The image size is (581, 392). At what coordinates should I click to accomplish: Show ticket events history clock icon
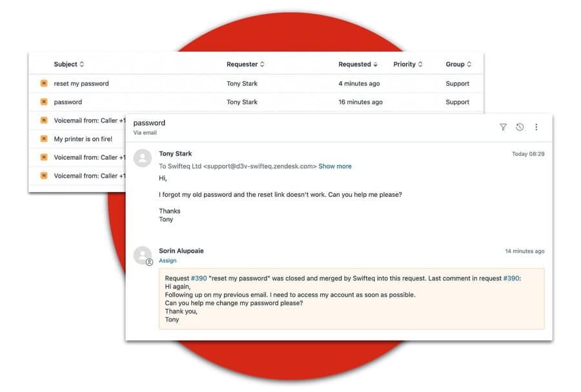pos(520,127)
